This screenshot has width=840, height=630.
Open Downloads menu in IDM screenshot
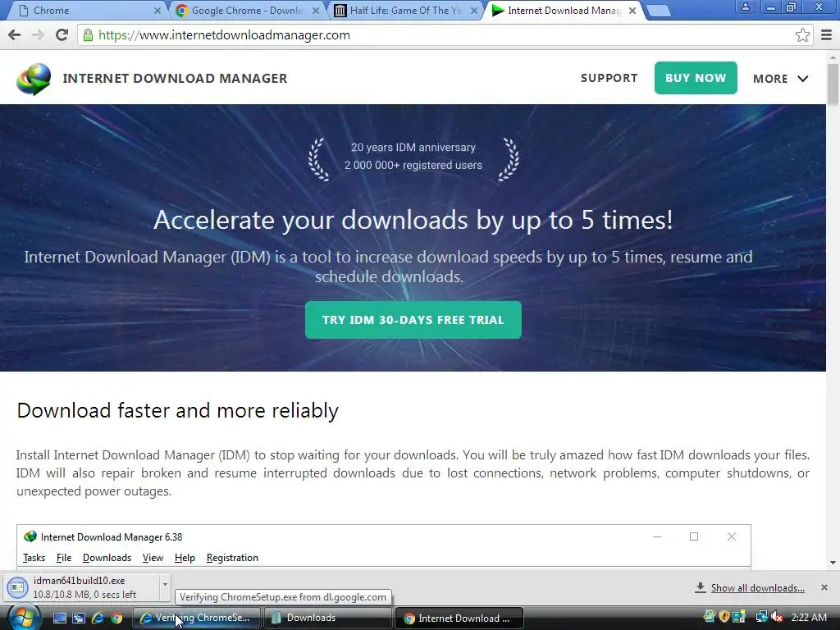107,558
